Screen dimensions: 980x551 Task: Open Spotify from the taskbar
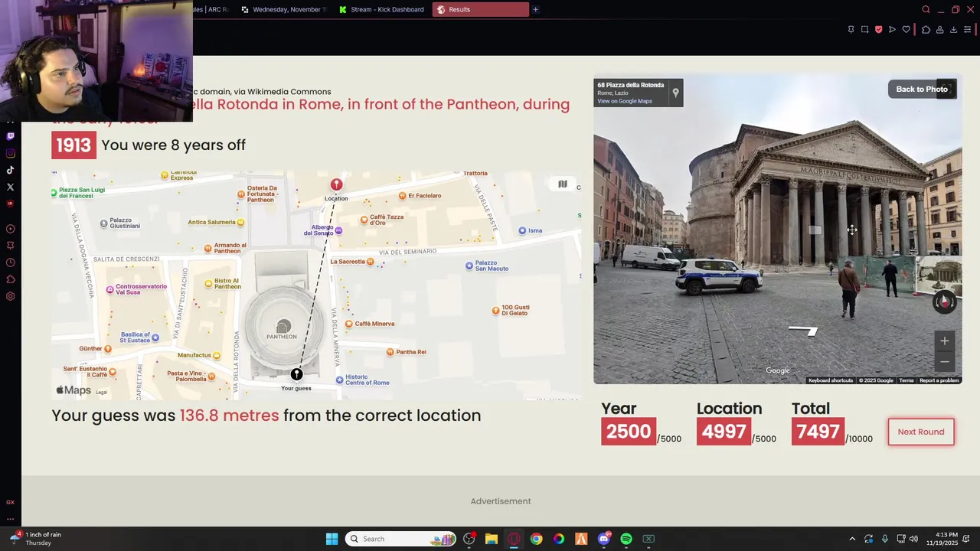coord(626,539)
